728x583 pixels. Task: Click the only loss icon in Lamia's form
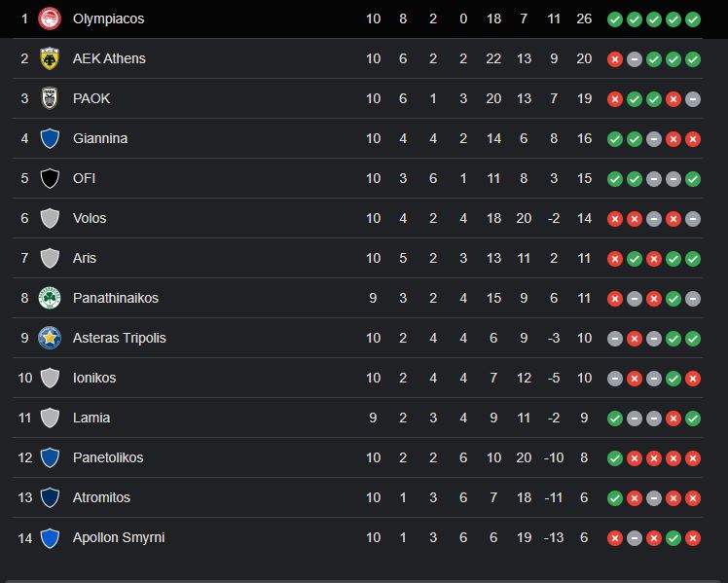pyautogui.click(x=673, y=419)
